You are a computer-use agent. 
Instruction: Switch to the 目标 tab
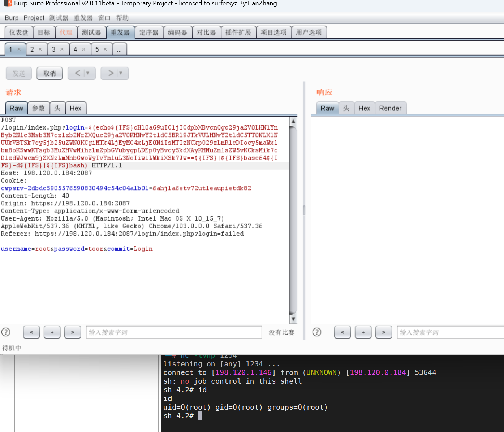tap(44, 32)
